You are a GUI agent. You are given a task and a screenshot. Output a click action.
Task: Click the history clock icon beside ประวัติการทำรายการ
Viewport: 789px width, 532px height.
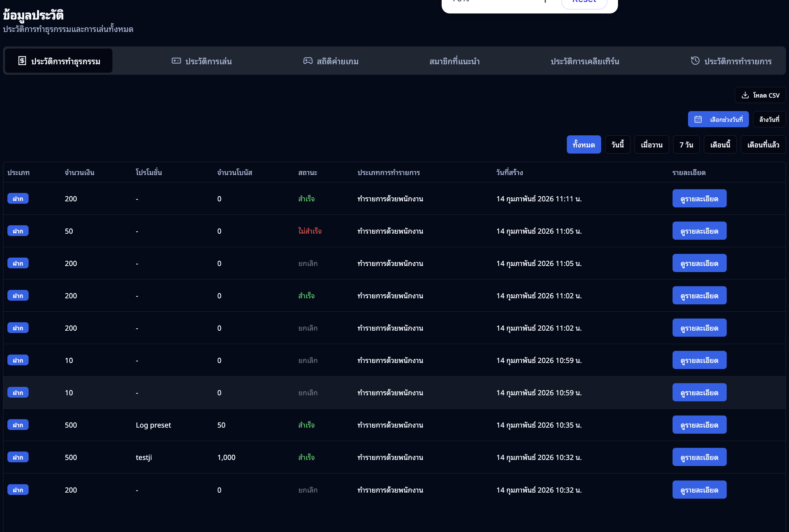pyautogui.click(x=695, y=61)
